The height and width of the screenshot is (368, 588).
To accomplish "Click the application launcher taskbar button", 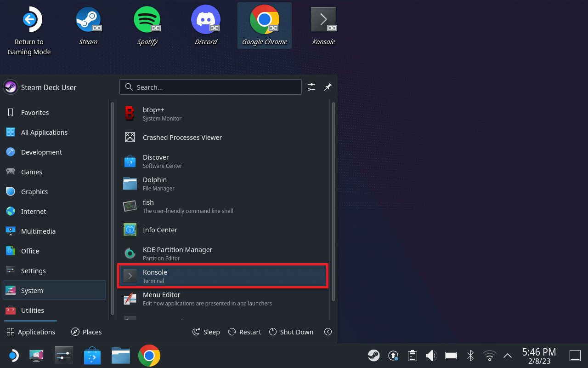I will coord(13,355).
